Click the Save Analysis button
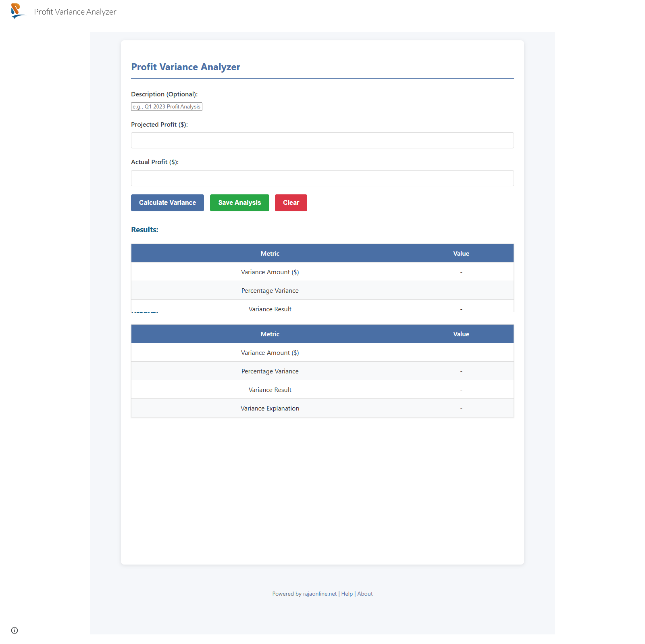The width and height of the screenshot is (645, 644). point(239,203)
